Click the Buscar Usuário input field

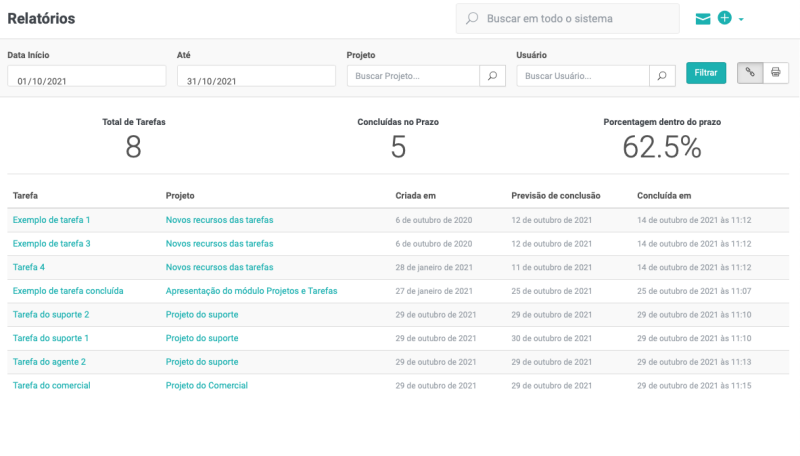583,76
